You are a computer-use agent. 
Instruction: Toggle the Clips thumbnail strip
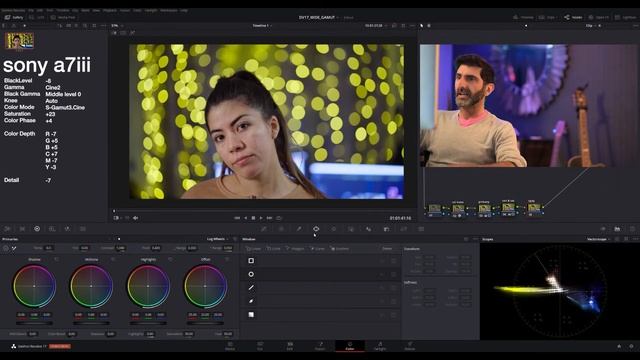pyautogui.click(x=548, y=18)
